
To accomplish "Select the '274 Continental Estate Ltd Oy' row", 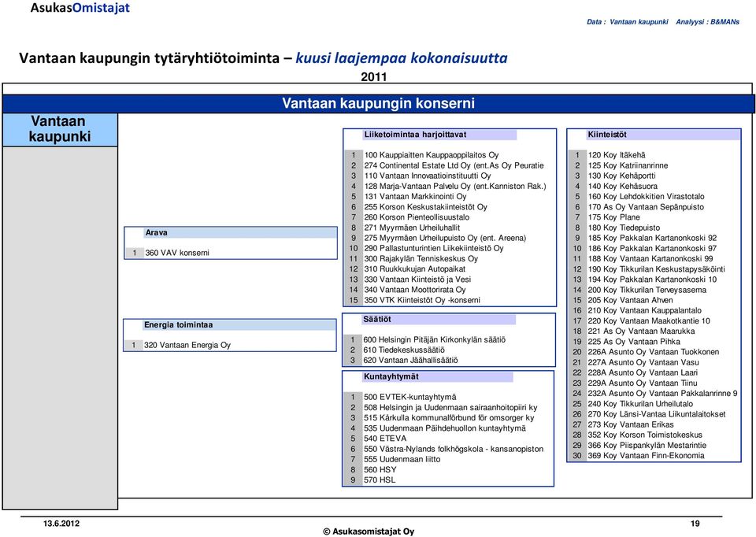I will coord(454,165).
